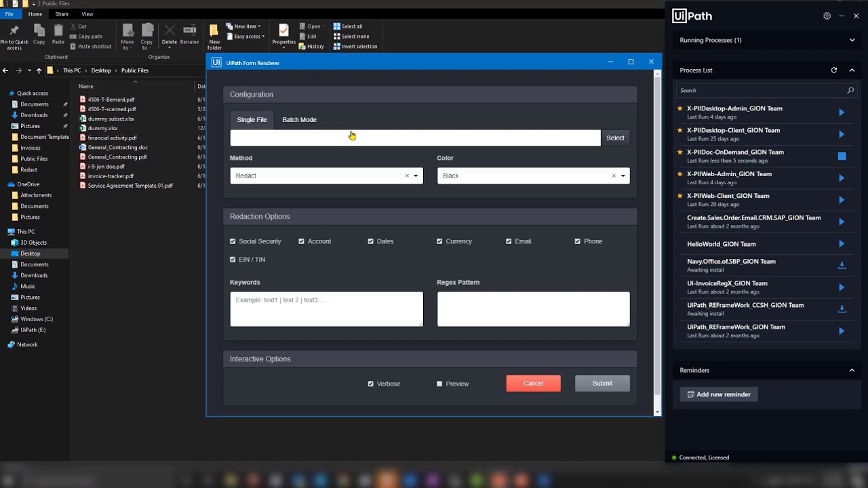868x488 pixels.
Task: Click Add new reminder button
Action: (719, 394)
